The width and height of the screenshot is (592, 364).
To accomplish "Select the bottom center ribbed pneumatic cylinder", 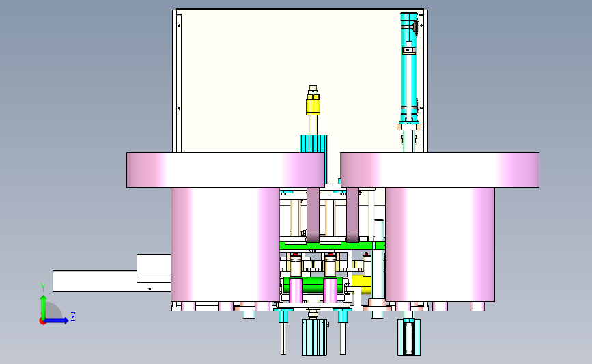I will (314, 337).
